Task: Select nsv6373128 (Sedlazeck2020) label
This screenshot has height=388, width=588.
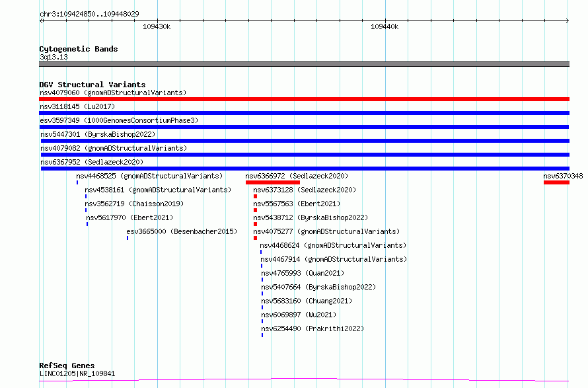Action: (x=305, y=190)
